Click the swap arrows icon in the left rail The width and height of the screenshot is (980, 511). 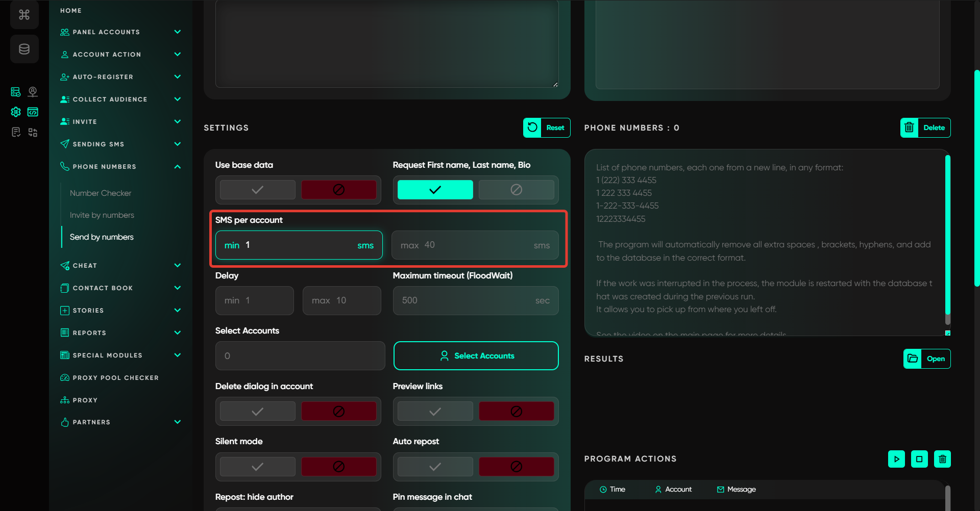[x=33, y=133]
